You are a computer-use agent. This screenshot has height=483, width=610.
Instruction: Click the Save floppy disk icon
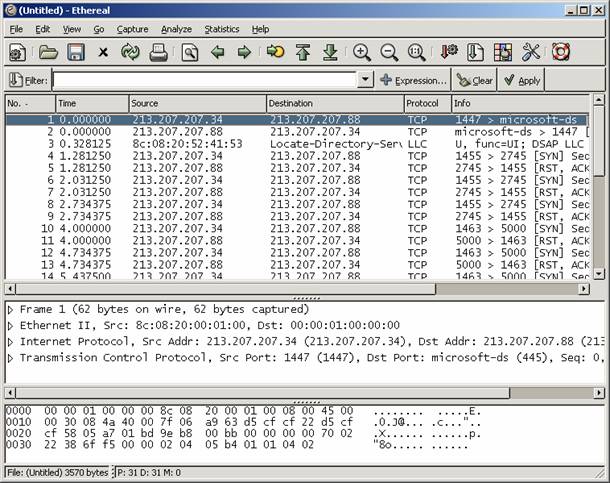76,52
